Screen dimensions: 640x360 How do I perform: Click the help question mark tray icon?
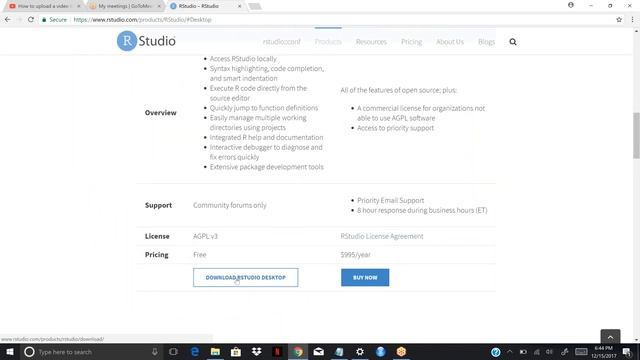(496, 352)
